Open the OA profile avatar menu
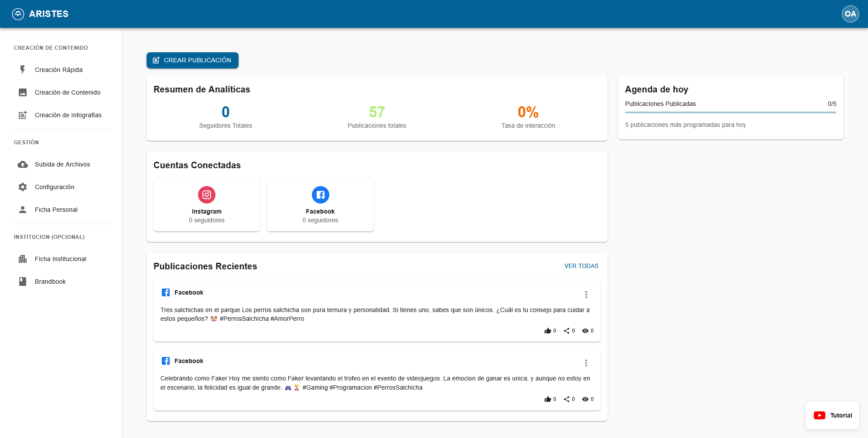The height and width of the screenshot is (438, 868). pos(850,14)
